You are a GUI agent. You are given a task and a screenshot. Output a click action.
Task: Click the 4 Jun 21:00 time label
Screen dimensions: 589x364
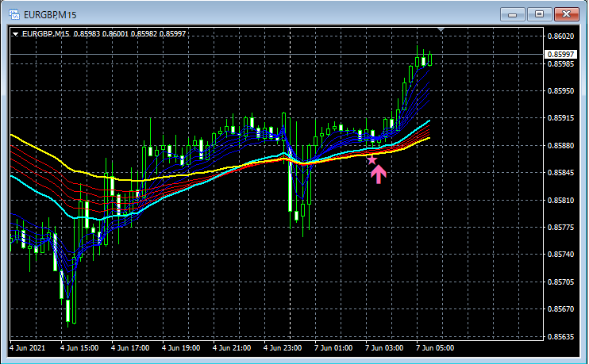(x=232, y=348)
